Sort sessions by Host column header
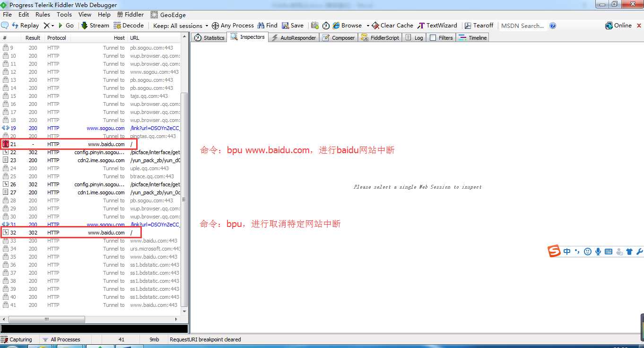The width and height of the screenshot is (644, 348). (x=98, y=38)
